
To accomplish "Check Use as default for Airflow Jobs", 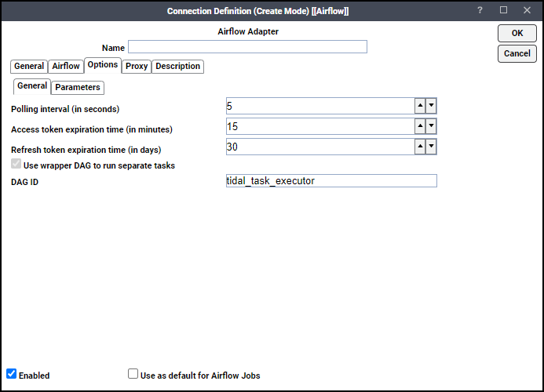I will pyautogui.click(x=133, y=374).
